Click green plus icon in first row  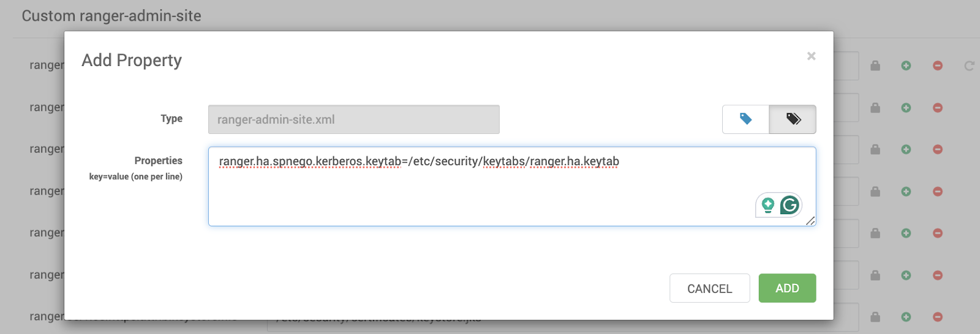(x=906, y=65)
